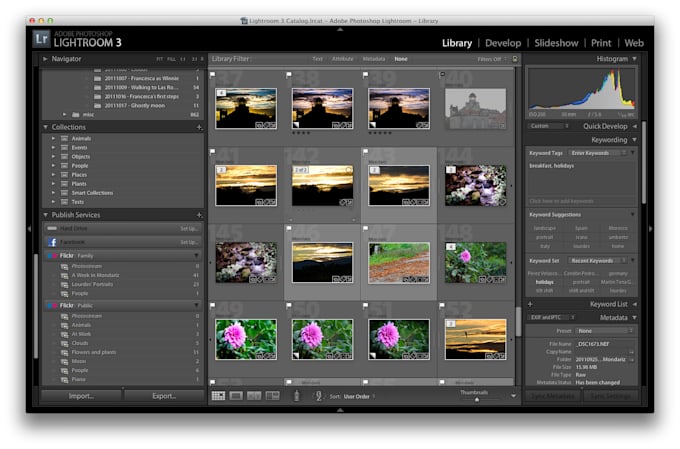Screen dimensions: 680x449
Task: Select the None filter option
Action: [400, 59]
